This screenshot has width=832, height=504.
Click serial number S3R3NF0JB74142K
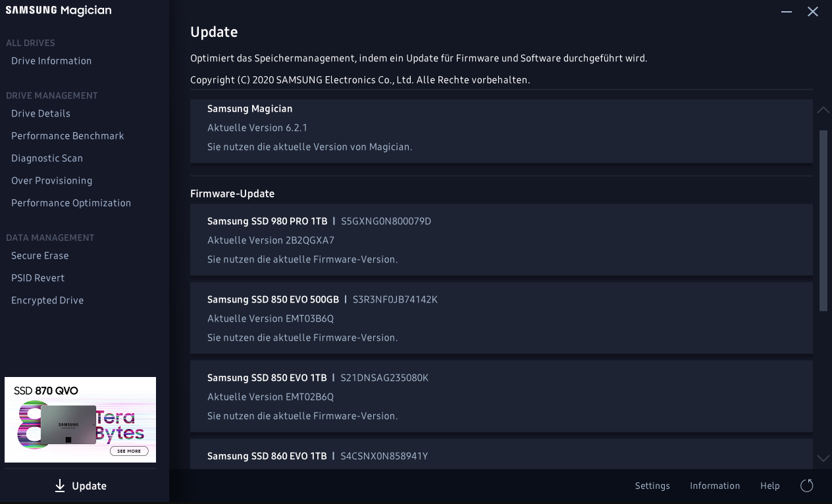click(x=395, y=299)
